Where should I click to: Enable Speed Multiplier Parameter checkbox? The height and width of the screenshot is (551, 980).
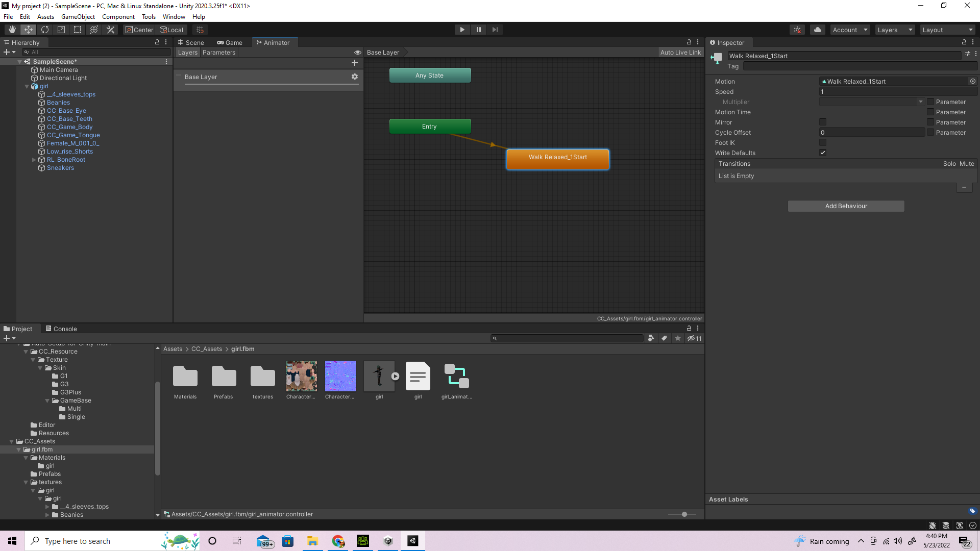930,102
